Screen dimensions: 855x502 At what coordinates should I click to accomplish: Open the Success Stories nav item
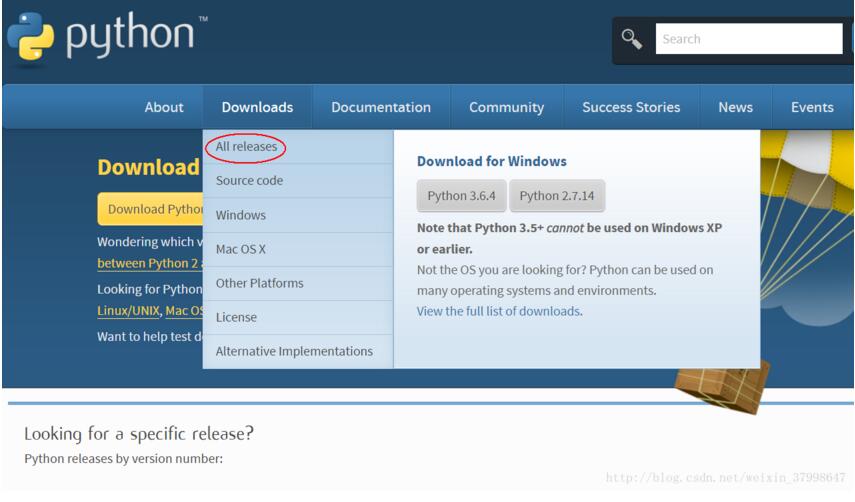coord(631,107)
